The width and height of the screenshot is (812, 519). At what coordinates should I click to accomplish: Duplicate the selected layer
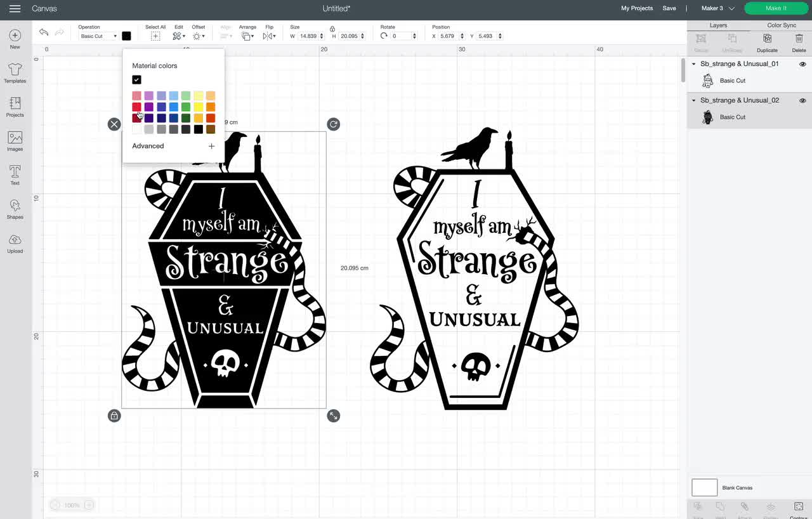pos(767,43)
